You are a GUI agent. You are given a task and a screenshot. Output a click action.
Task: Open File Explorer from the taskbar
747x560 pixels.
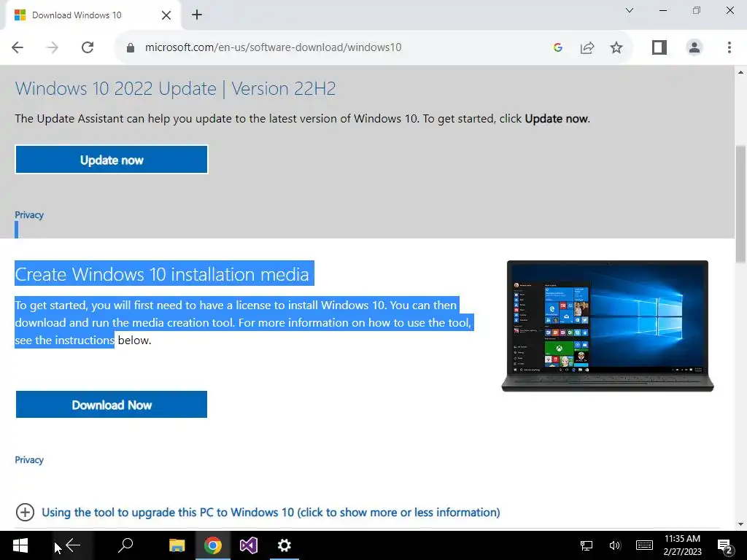tap(177, 545)
